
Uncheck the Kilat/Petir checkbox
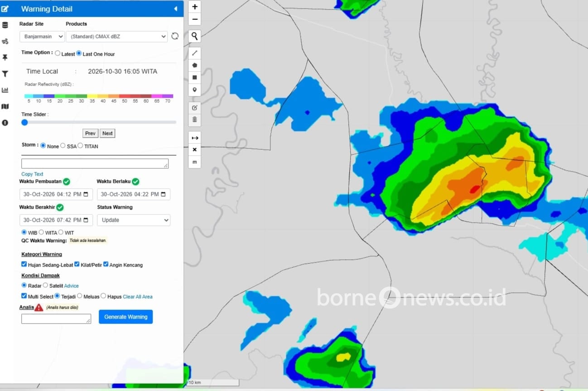point(77,264)
